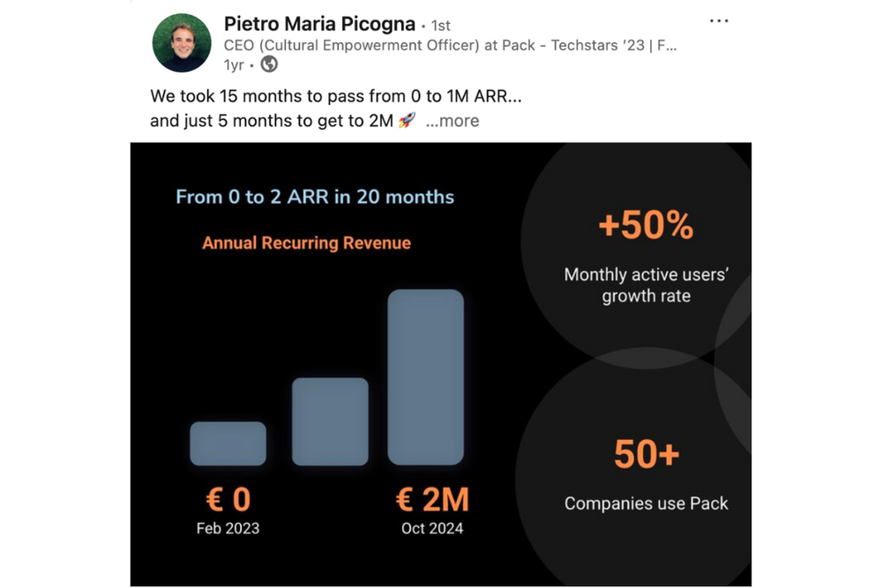Viewport: 882px width, 588px height.
Task: Click the shortest Feb 2023 revenue bar
Action: (228, 443)
